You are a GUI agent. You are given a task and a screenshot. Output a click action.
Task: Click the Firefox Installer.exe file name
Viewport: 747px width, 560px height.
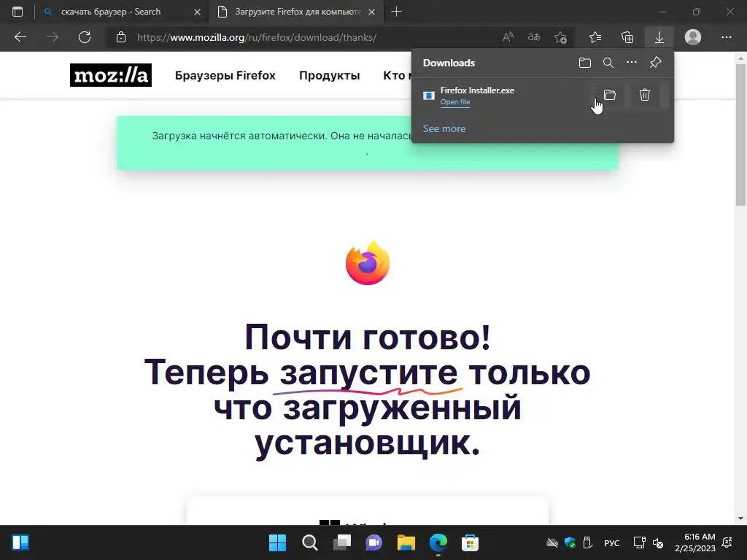click(x=477, y=90)
